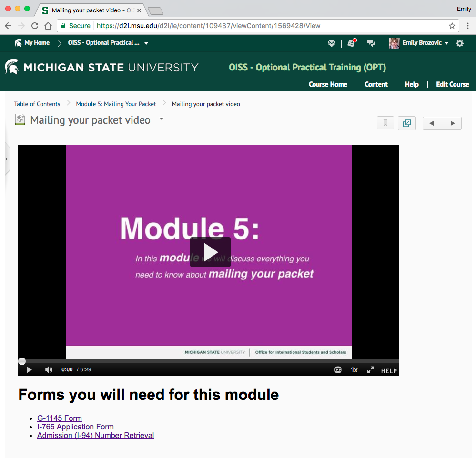Open the Emily Brozovic user menu

click(419, 43)
